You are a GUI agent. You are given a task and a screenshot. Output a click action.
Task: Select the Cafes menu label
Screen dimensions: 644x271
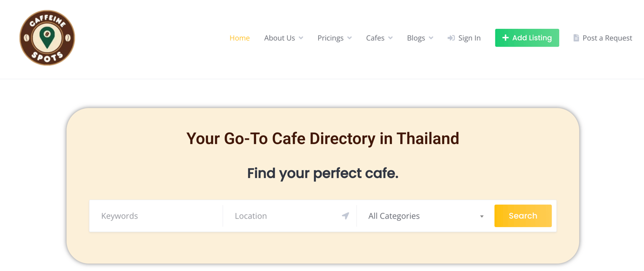pyautogui.click(x=375, y=38)
